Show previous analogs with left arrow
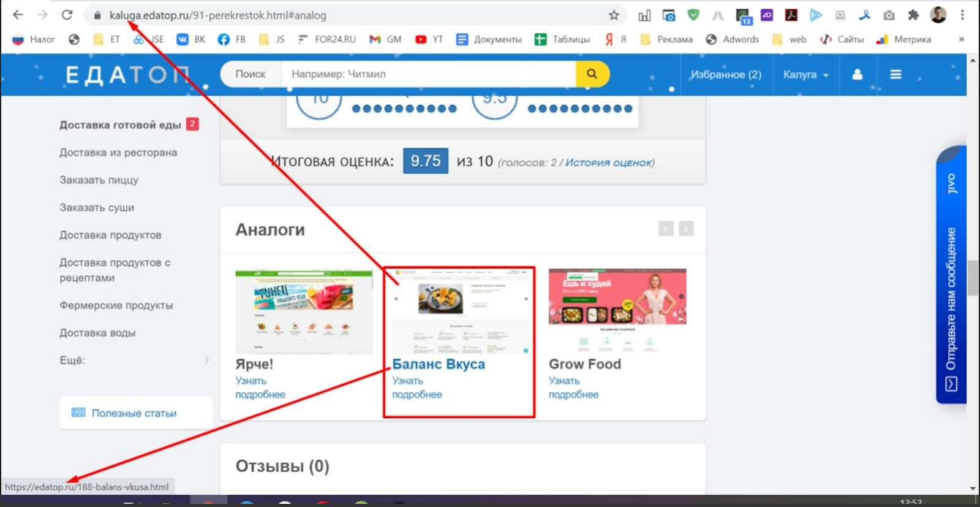Image resolution: width=980 pixels, height=507 pixels. point(666,229)
